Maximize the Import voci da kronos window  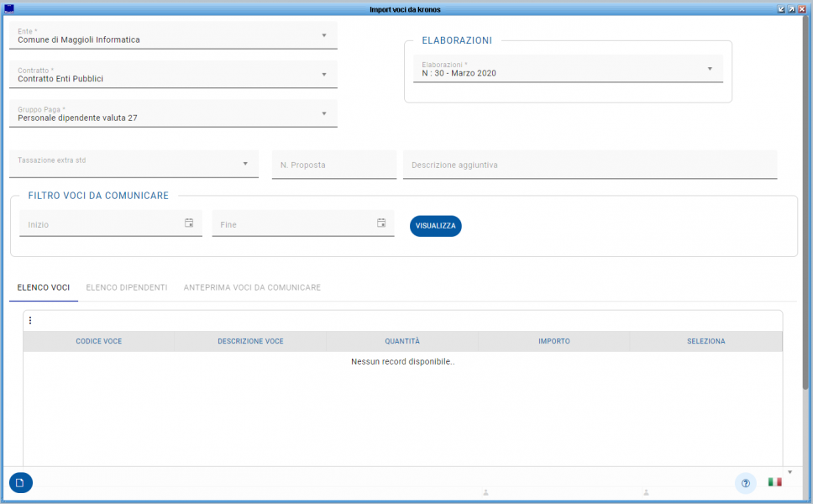[791, 8]
